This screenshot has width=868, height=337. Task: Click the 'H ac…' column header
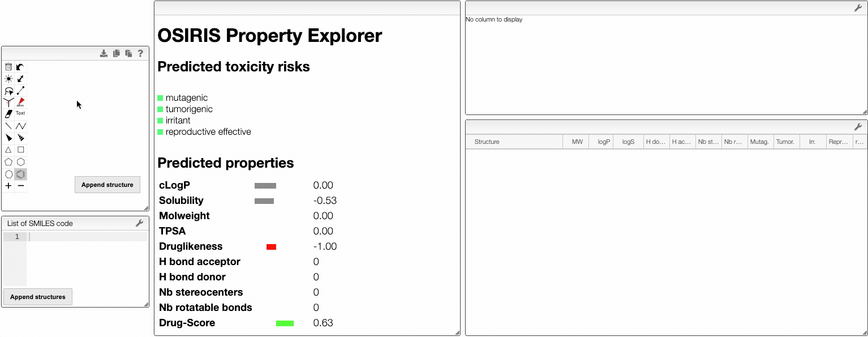click(682, 142)
